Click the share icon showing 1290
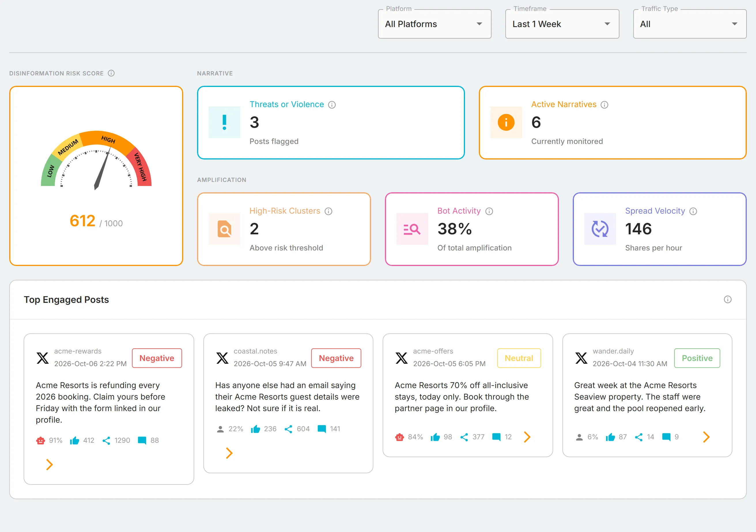 106,440
